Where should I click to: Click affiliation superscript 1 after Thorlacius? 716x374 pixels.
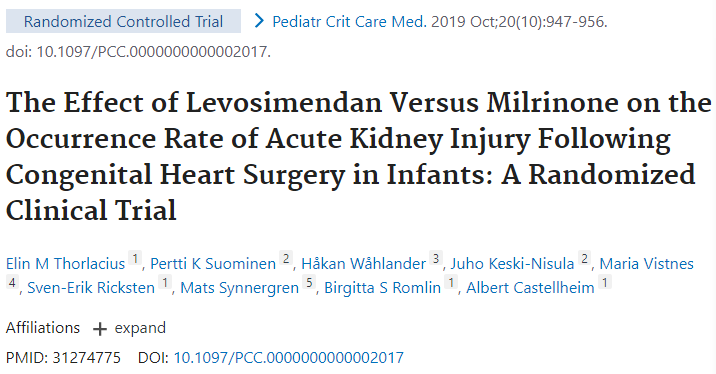pos(135,258)
